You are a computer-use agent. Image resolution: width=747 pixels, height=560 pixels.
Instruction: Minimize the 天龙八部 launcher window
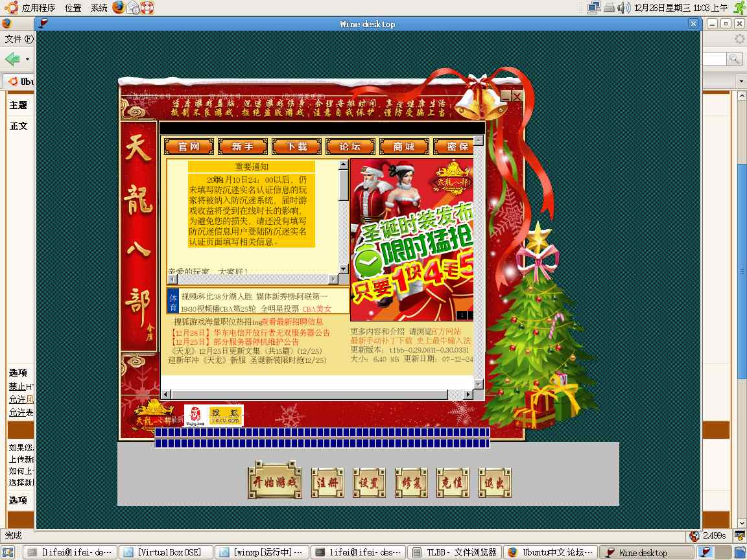506,96
